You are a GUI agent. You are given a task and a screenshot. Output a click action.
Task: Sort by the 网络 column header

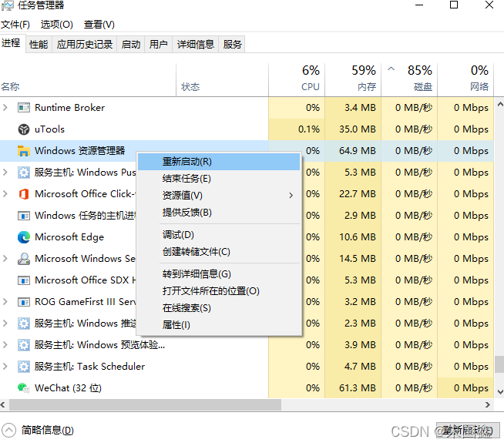pyautogui.click(x=465, y=79)
